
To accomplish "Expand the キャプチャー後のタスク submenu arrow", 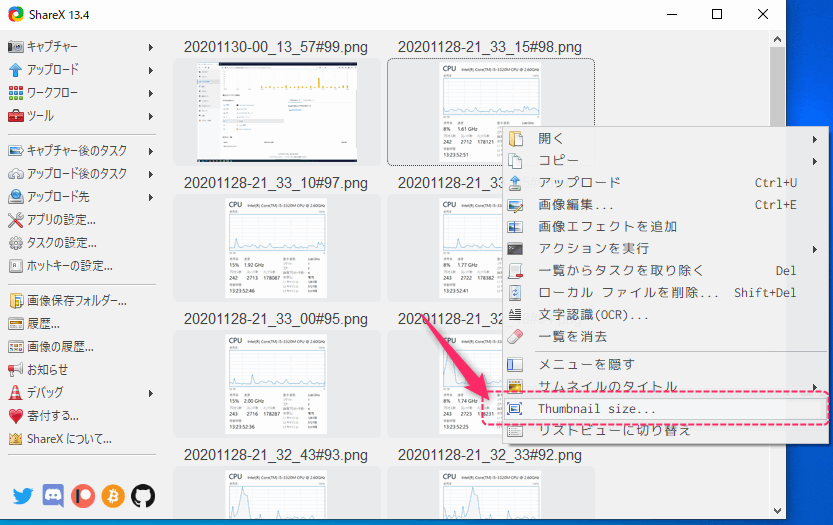I will click(151, 151).
